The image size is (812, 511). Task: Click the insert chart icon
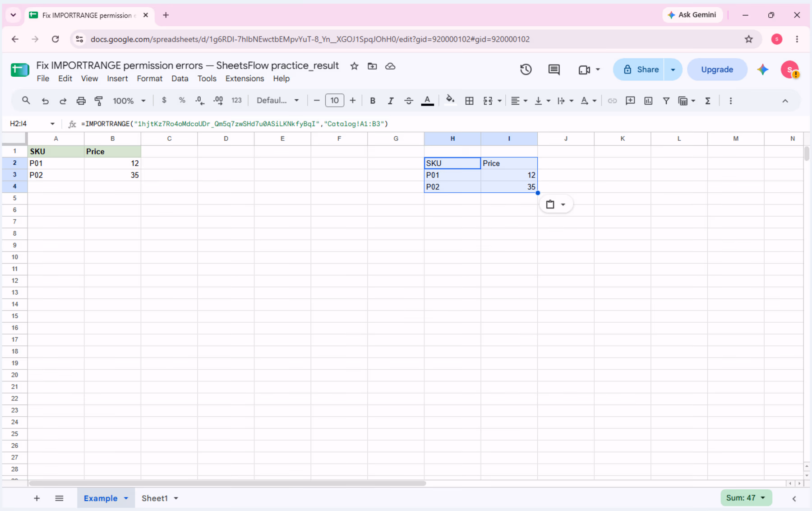648,101
